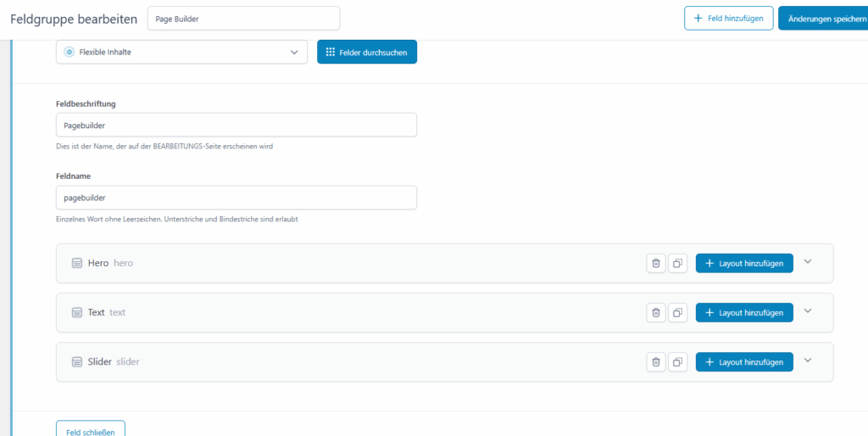Delete the Text layout via trash icon
Viewport: 868px width, 436px height.
pos(655,313)
